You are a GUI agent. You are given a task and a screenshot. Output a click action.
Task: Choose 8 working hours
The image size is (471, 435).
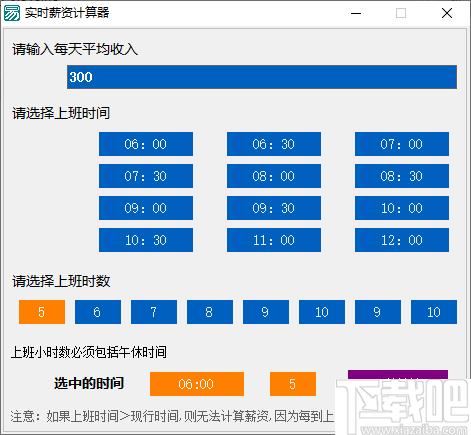tap(210, 312)
